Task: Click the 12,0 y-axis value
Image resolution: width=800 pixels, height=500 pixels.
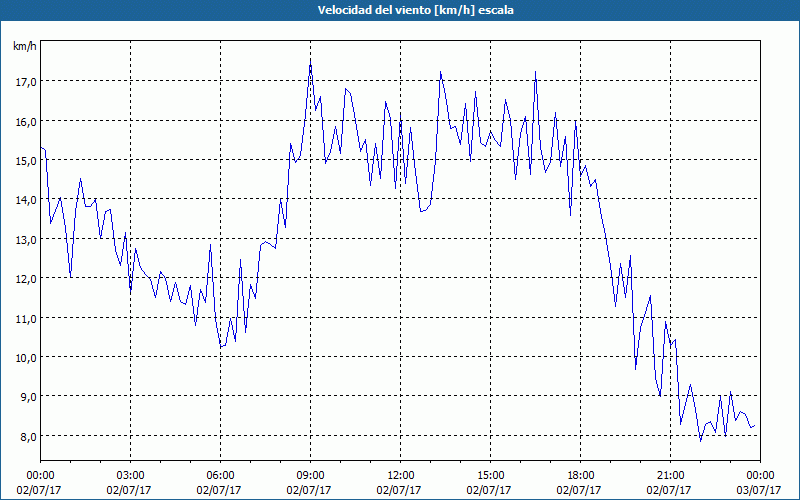Action: pos(25,279)
